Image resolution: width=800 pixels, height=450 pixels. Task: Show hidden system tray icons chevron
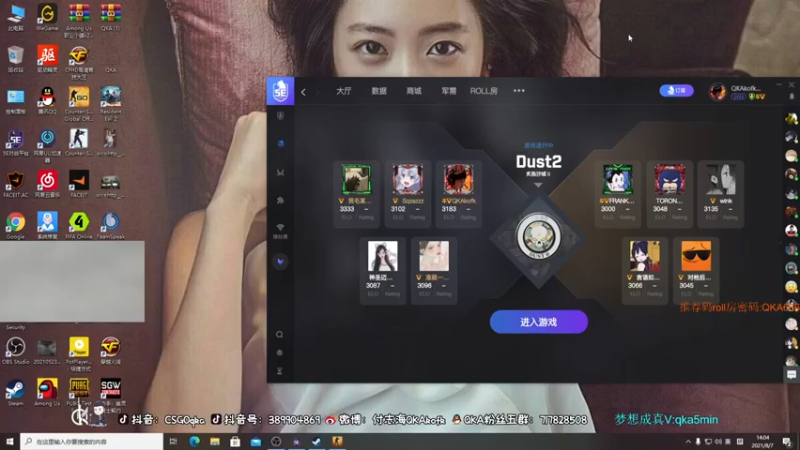click(x=688, y=441)
